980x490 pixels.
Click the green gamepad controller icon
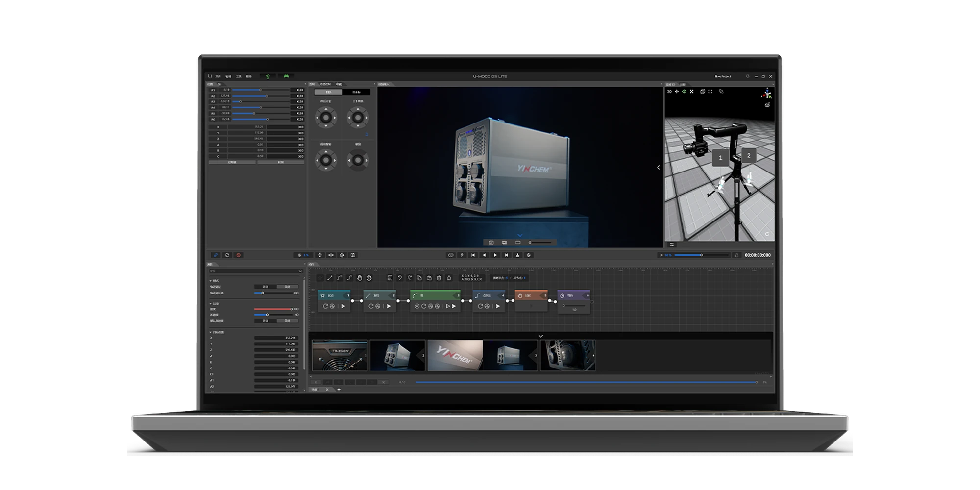click(x=286, y=76)
